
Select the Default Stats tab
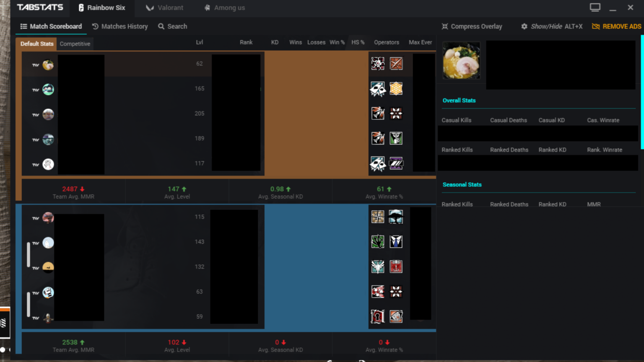tap(37, 44)
